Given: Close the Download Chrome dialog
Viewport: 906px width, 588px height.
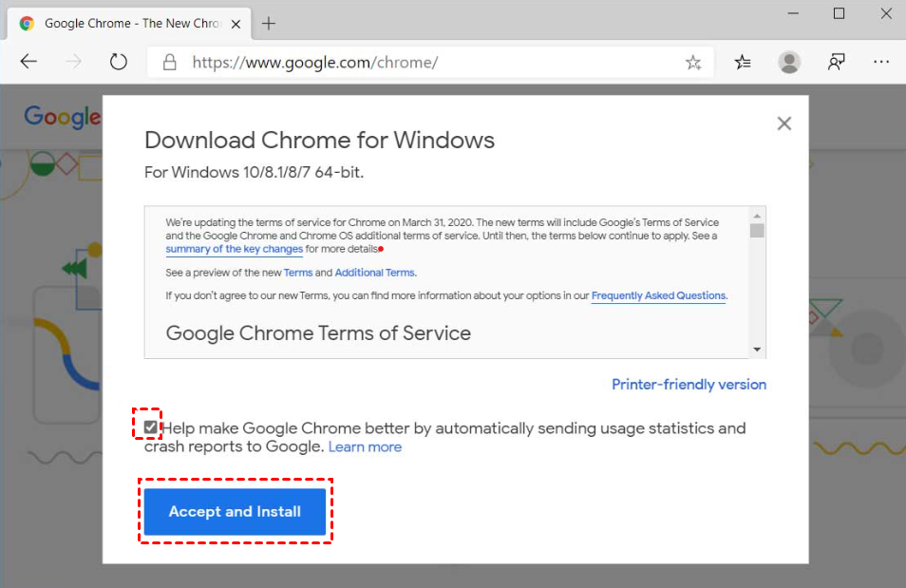Looking at the screenshot, I should (x=783, y=123).
